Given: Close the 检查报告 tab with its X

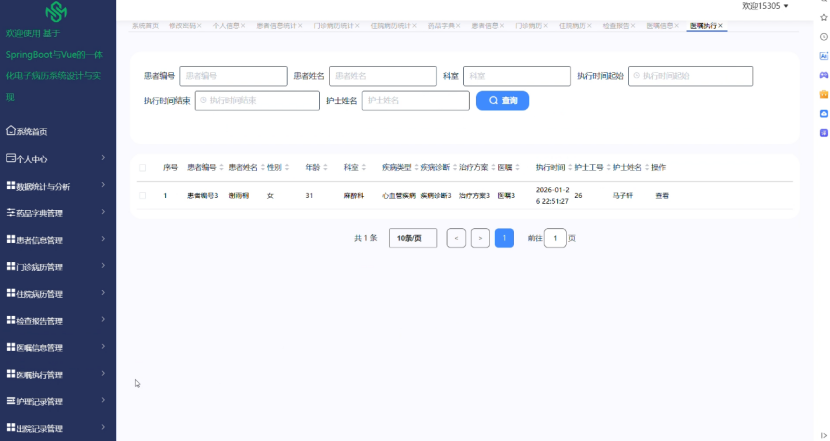Looking at the screenshot, I should tap(633, 25).
